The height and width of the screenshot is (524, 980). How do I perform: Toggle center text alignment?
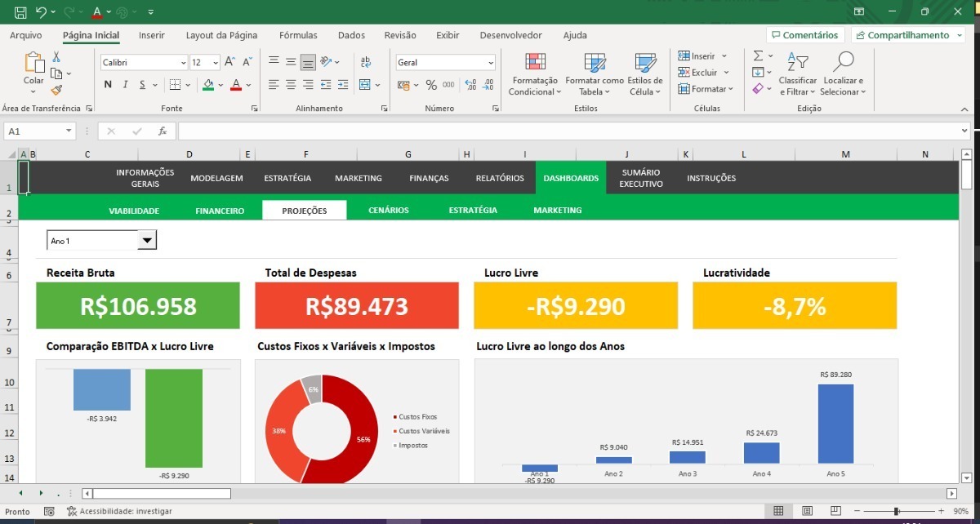tap(292, 84)
